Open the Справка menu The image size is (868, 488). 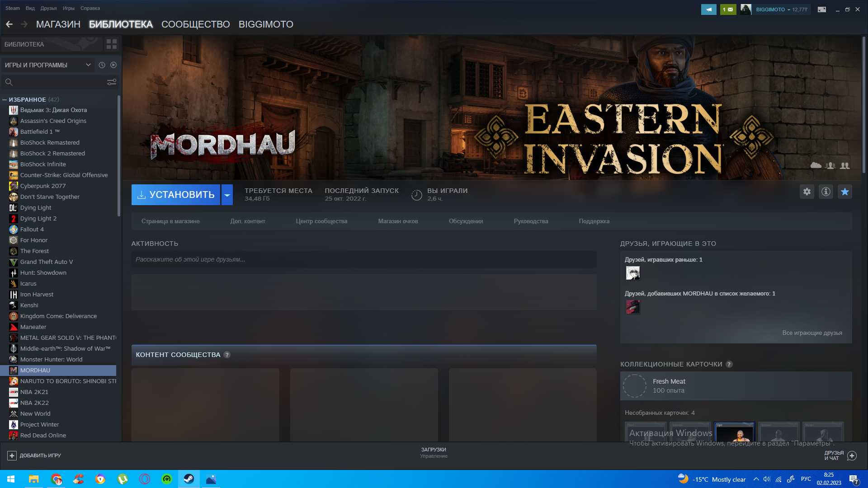pyautogui.click(x=90, y=8)
